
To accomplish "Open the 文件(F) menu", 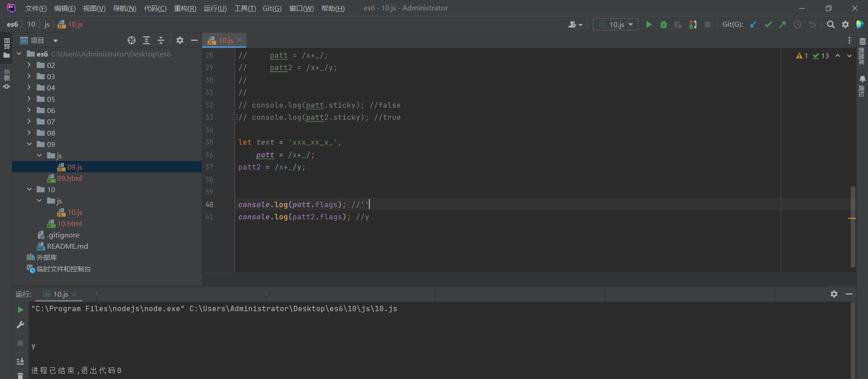I will point(36,8).
